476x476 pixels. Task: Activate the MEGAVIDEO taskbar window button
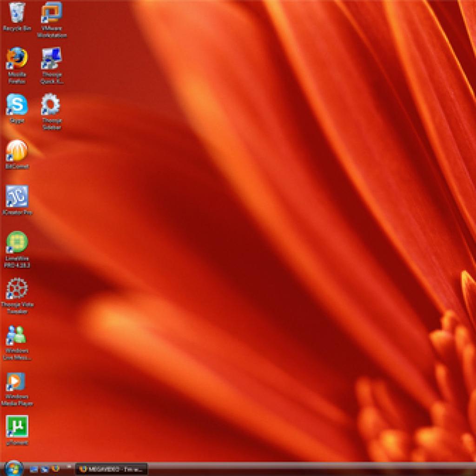[x=111, y=469]
